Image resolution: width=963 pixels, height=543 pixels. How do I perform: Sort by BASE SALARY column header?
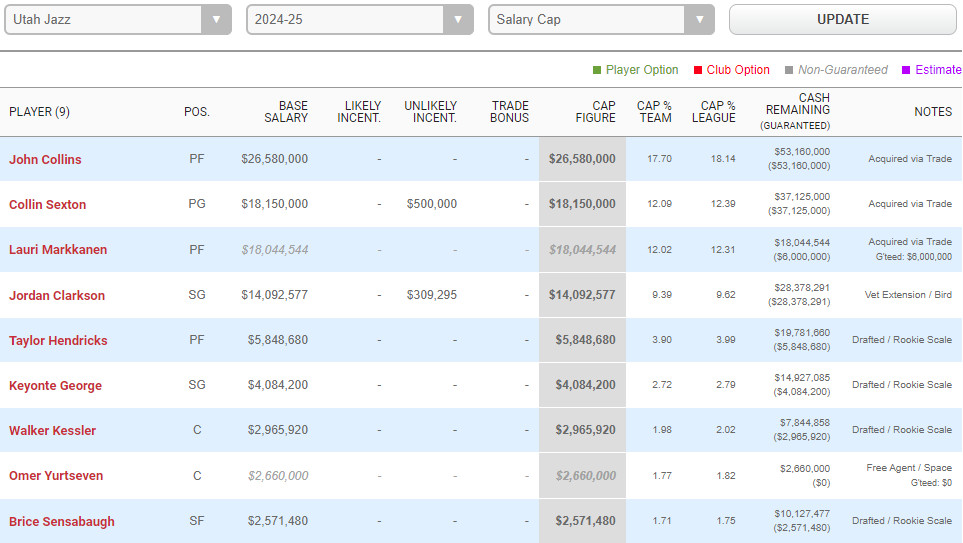286,112
